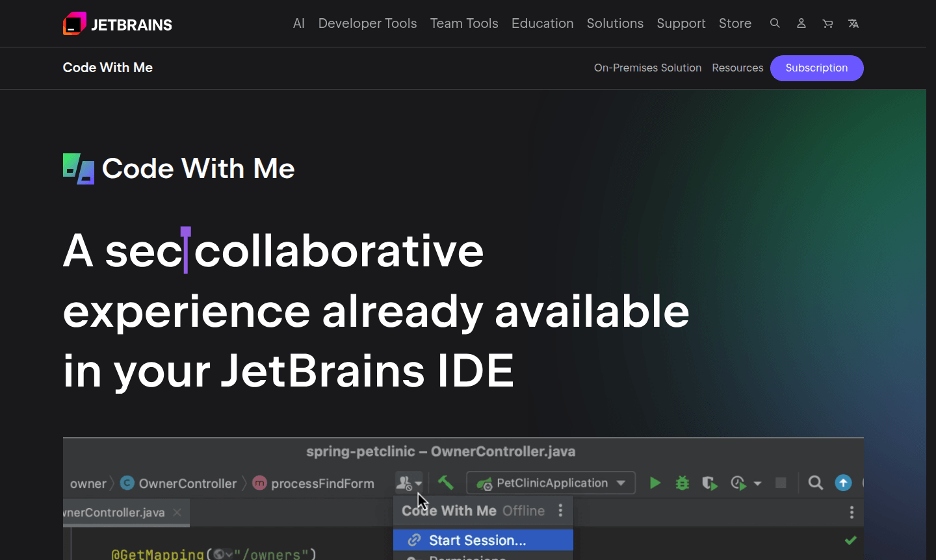Screen dimensions: 936x560
Task: Open the Code With Me kebab menu
Action: click(x=560, y=511)
